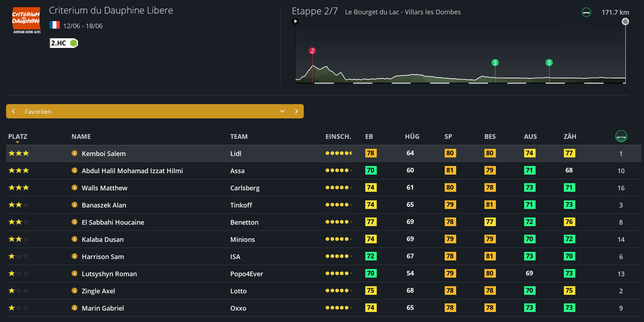Select the first green sprint marker on profile
This screenshot has width=644, height=322.
click(495, 63)
